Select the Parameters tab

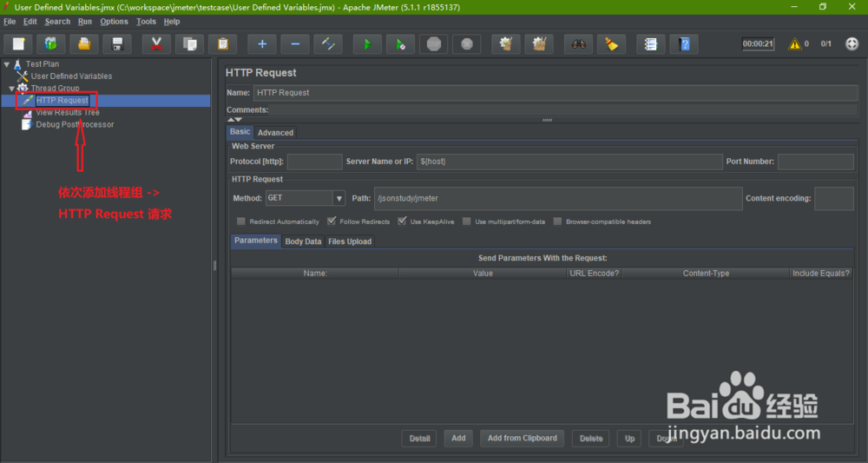(255, 241)
